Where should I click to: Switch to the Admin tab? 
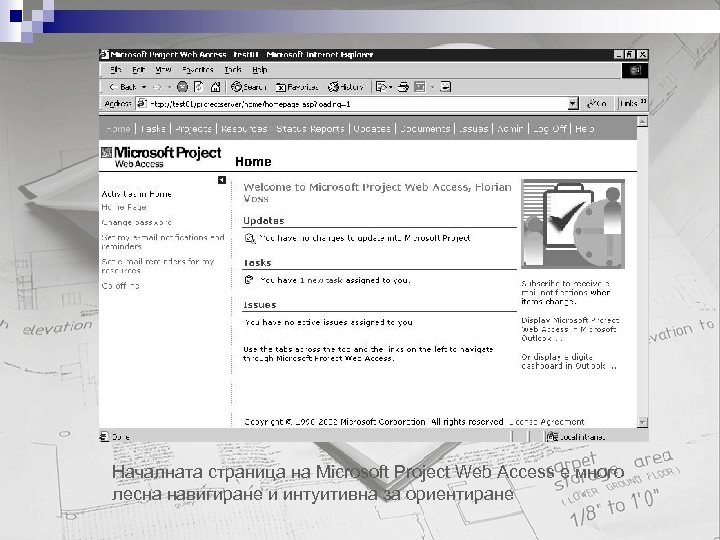(510, 129)
